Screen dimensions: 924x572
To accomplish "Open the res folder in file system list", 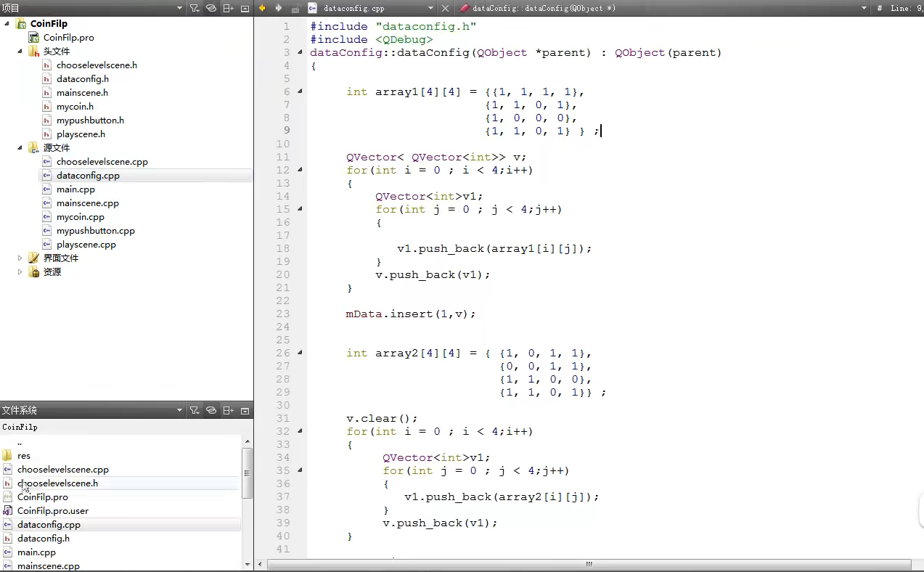I will click(24, 456).
